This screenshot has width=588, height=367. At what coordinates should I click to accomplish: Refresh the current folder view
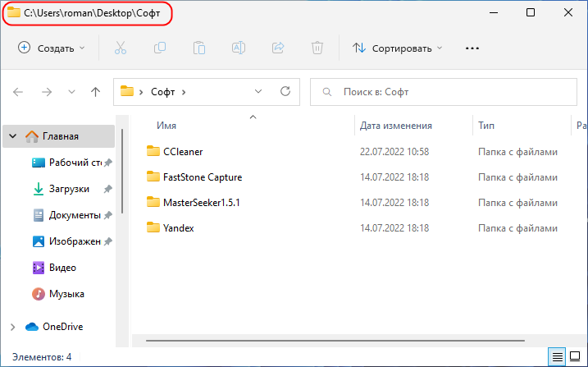(285, 91)
